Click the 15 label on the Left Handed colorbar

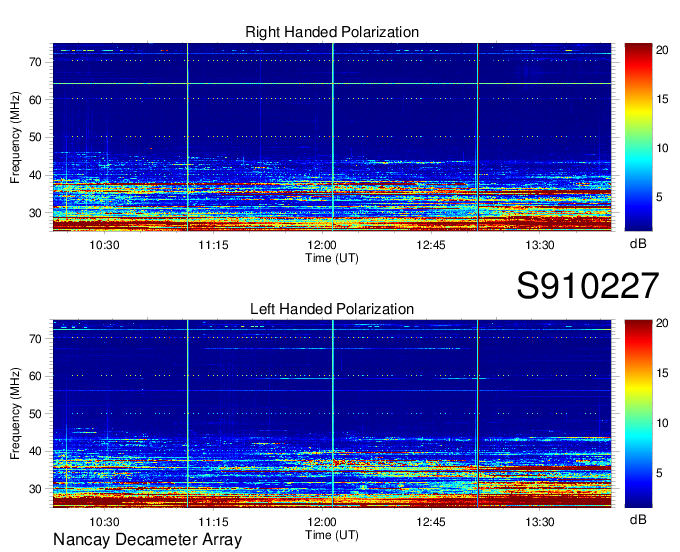(662, 373)
